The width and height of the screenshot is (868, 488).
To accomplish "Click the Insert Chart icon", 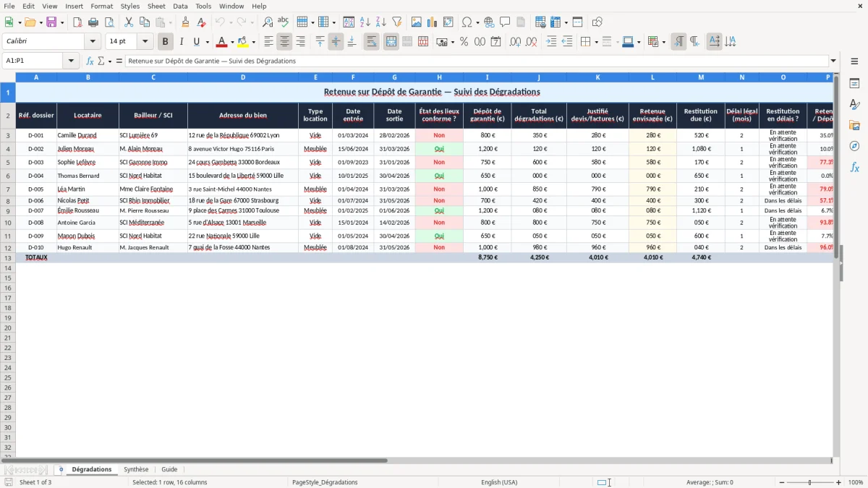I will (432, 22).
